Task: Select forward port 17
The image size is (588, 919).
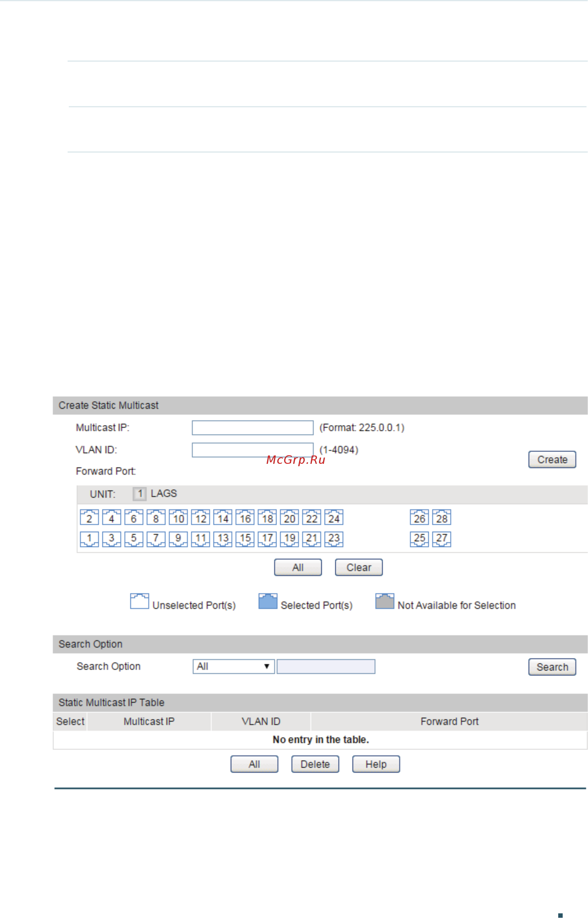Action: click(267, 539)
